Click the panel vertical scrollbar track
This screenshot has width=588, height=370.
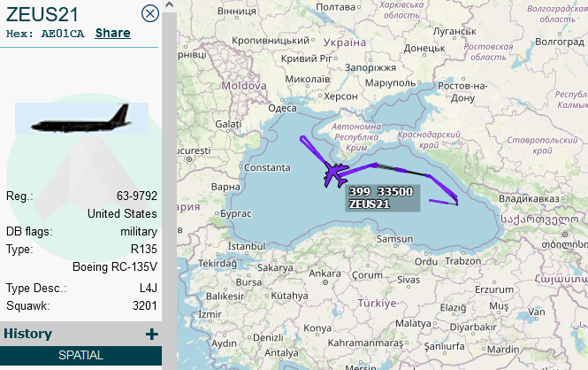point(169,188)
